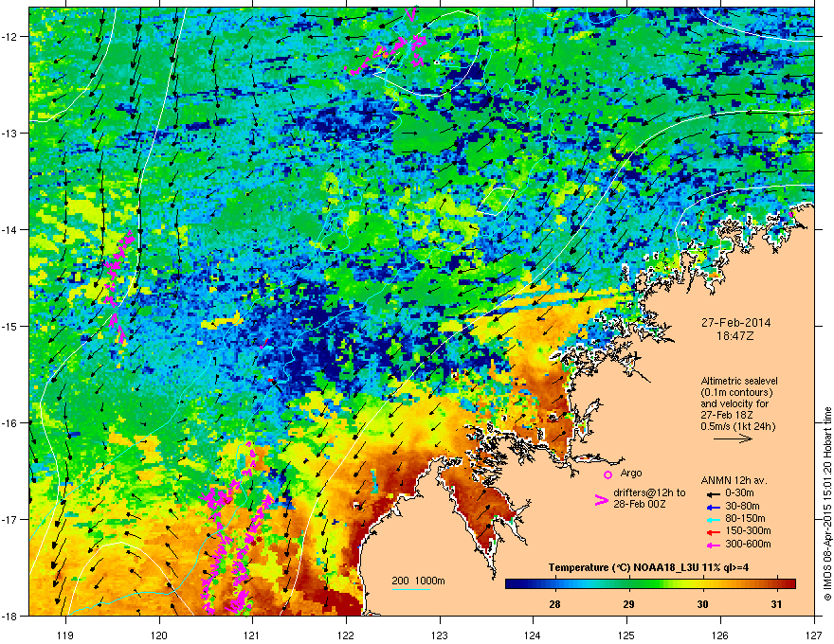Click the date label 27-Feb-2014
The image size is (834, 644).
735,323
